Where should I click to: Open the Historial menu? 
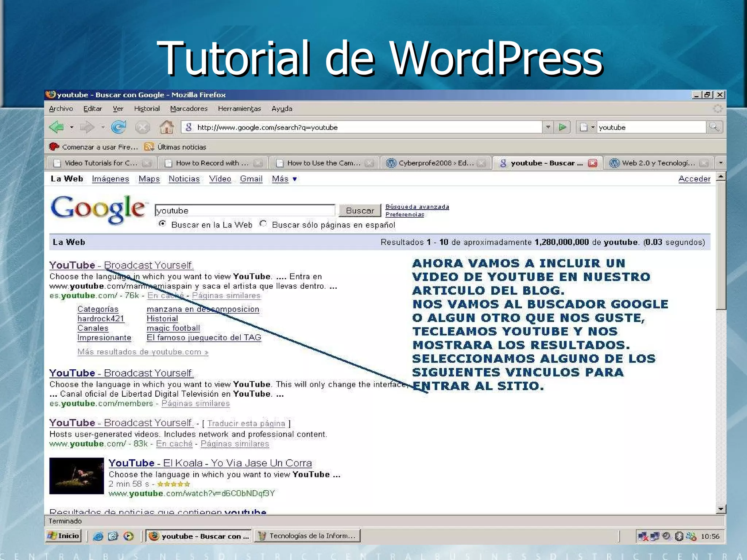147,109
